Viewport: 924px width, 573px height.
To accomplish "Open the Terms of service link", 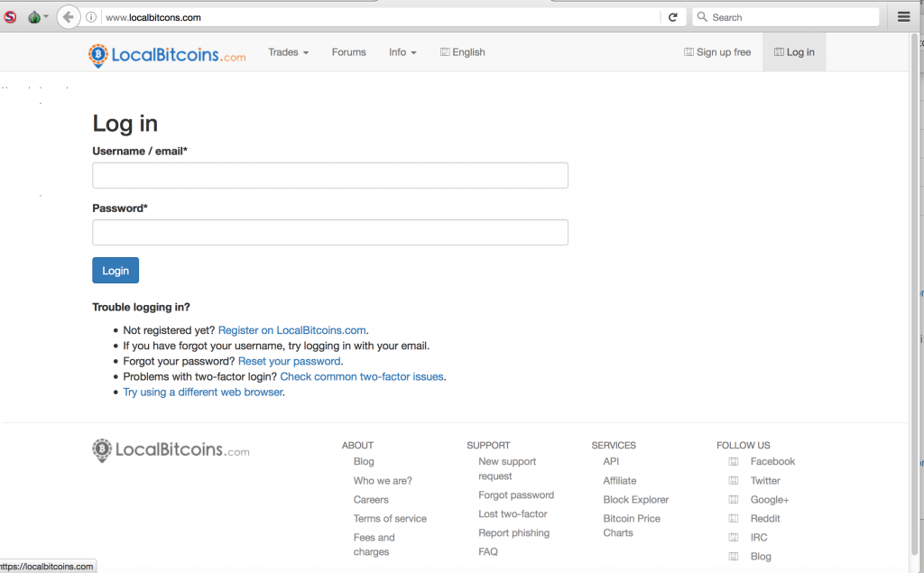I will (390, 518).
